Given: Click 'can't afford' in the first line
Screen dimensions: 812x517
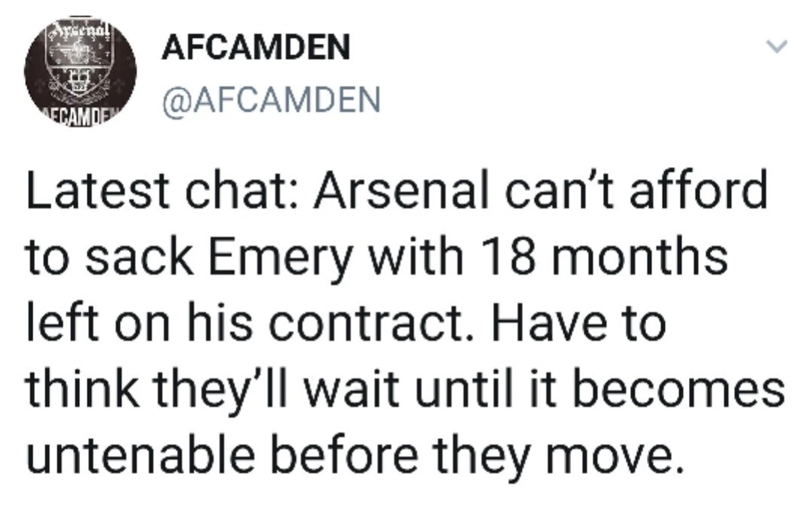Looking at the screenshot, I should click(637, 190).
